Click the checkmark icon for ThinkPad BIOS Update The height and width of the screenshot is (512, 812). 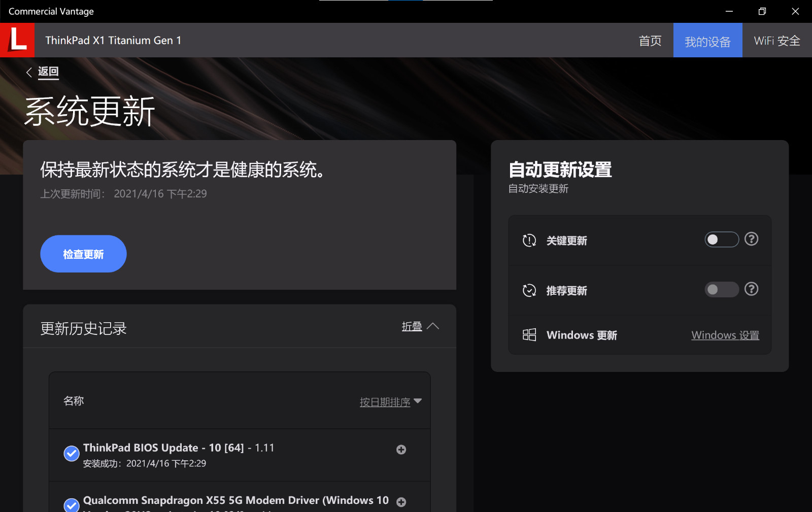pos(72,454)
